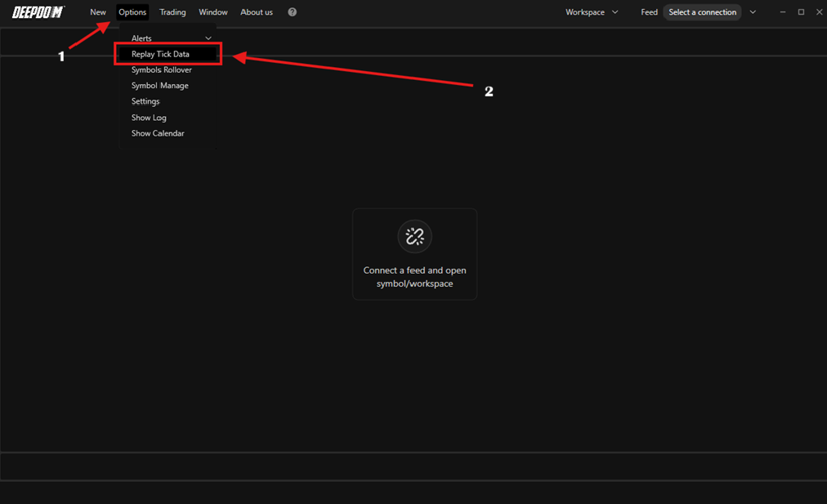827x504 pixels.
Task: Open the New menu
Action: click(x=97, y=12)
